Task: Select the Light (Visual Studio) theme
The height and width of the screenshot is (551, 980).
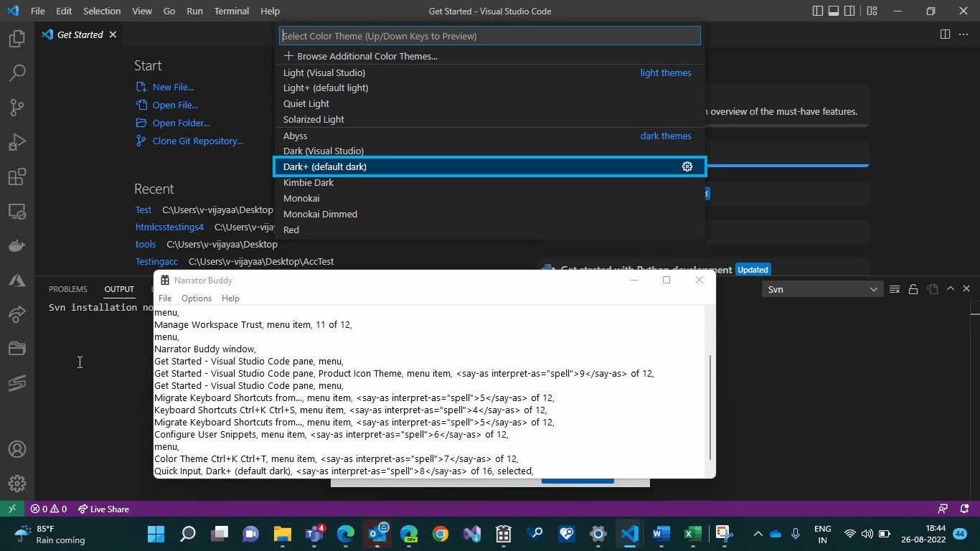Action: point(490,72)
